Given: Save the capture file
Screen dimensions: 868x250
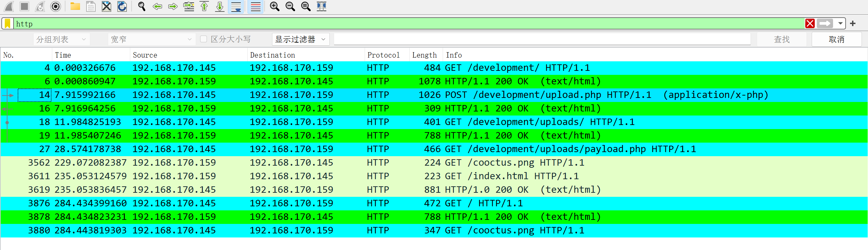Looking at the screenshot, I should coord(91,6).
